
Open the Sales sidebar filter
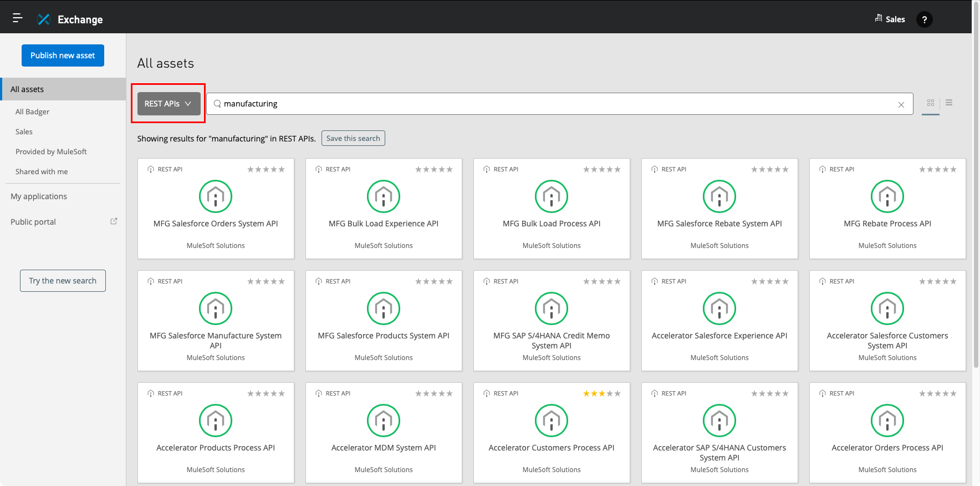point(24,131)
